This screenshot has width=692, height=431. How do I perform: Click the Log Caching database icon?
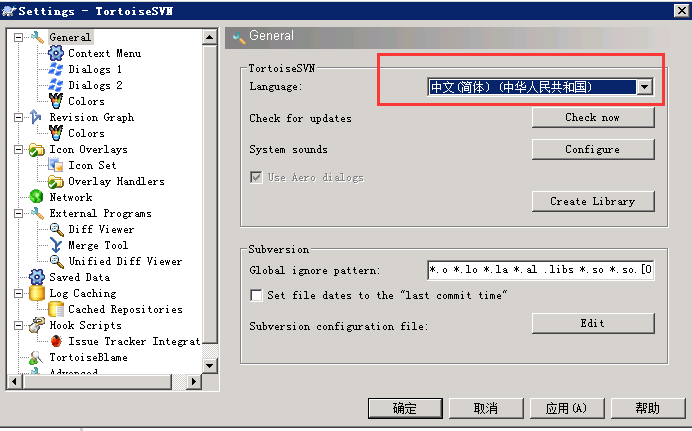[37, 293]
